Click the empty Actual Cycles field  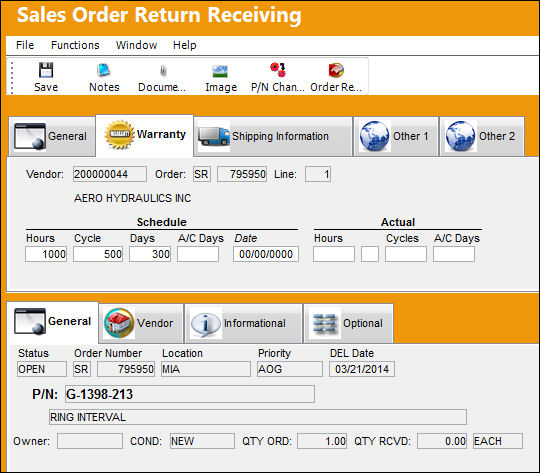[x=406, y=254]
